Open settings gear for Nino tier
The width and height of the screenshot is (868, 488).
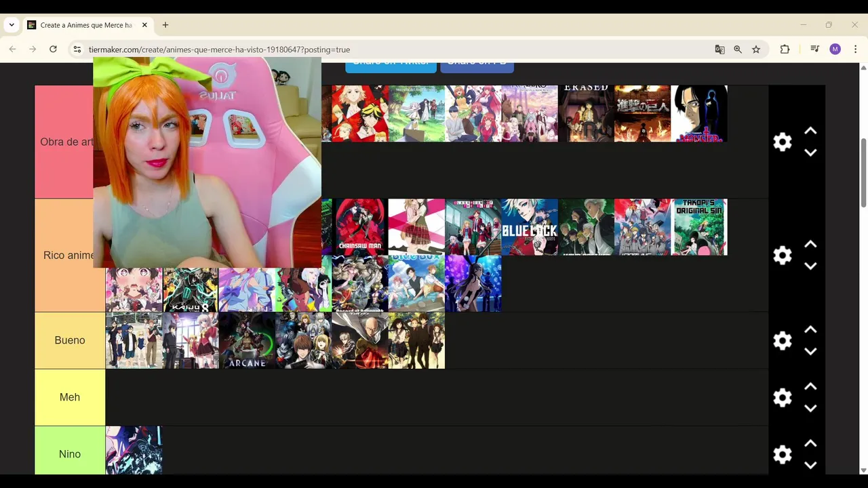pyautogui.click(x=783, y=454)
